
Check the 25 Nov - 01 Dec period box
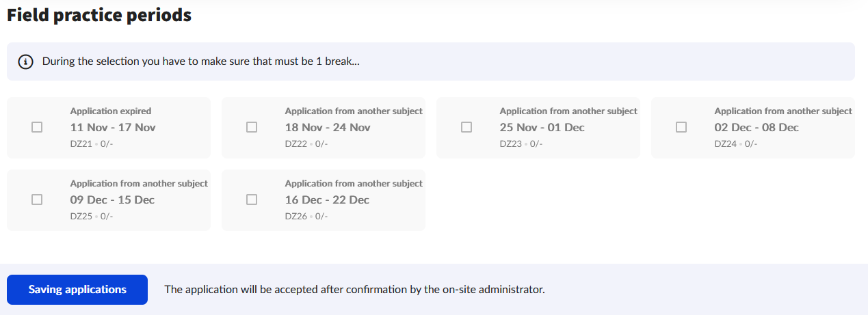(x=466, y=127)
